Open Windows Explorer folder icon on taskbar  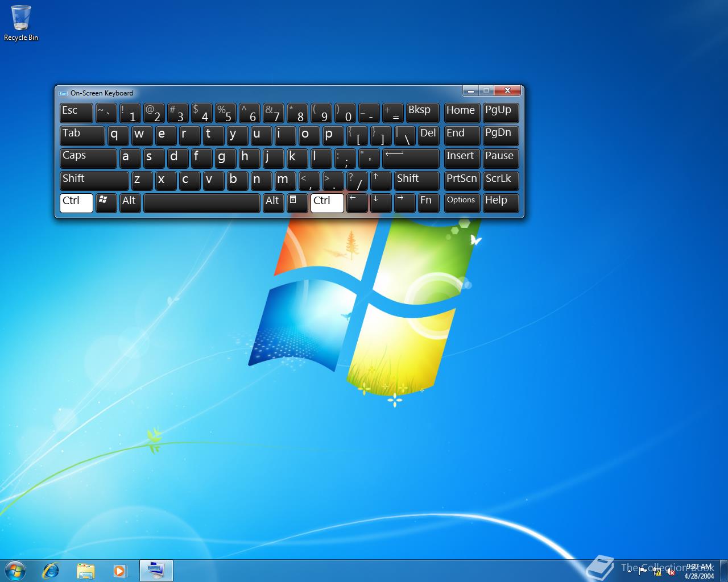85,570
